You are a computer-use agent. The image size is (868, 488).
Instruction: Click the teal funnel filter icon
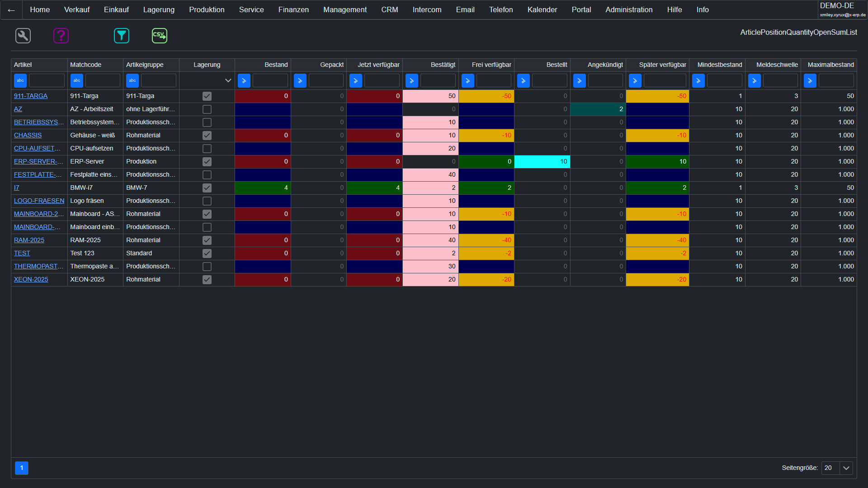(x=122, y=36)
